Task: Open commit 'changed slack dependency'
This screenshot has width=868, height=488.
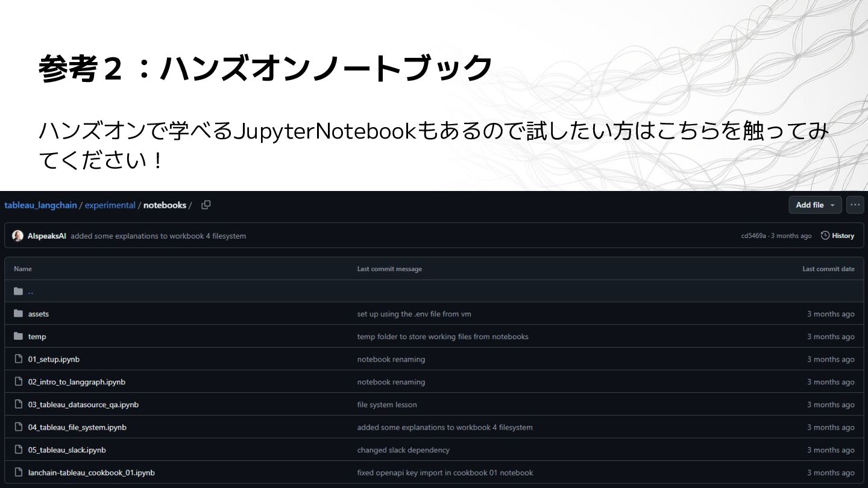Action: pyautogui.click(x=403, y=449)
